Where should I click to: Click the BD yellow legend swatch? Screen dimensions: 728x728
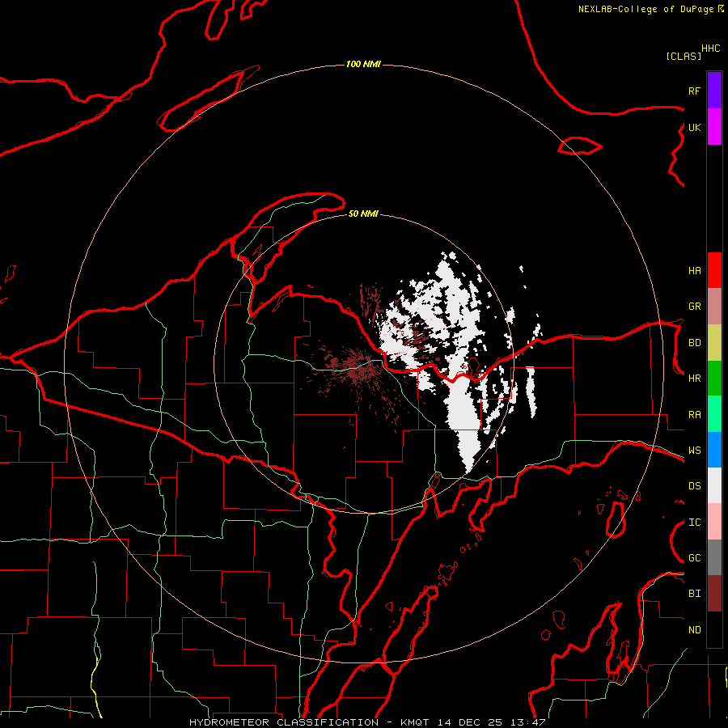point(714,342)
